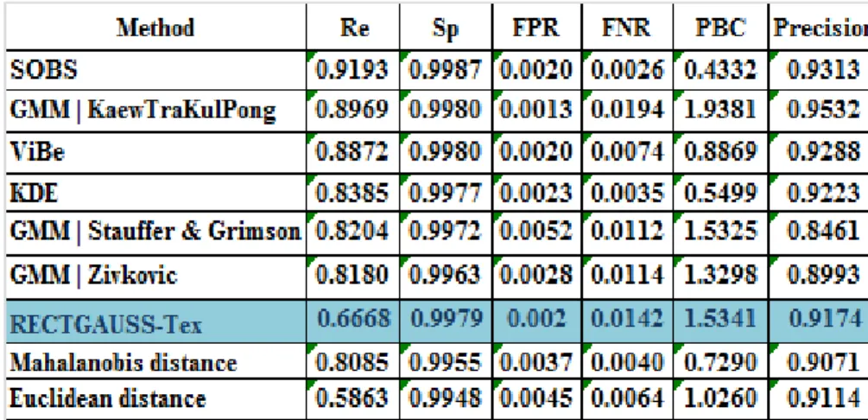Click the Re column header
The width and height of the screenshot is (868, 420).
(x=355, y=27)
